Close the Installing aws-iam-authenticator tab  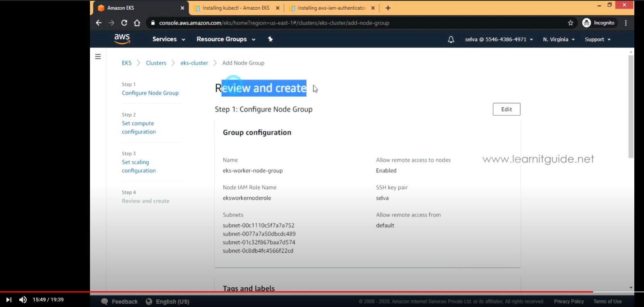tap(373, 8)
